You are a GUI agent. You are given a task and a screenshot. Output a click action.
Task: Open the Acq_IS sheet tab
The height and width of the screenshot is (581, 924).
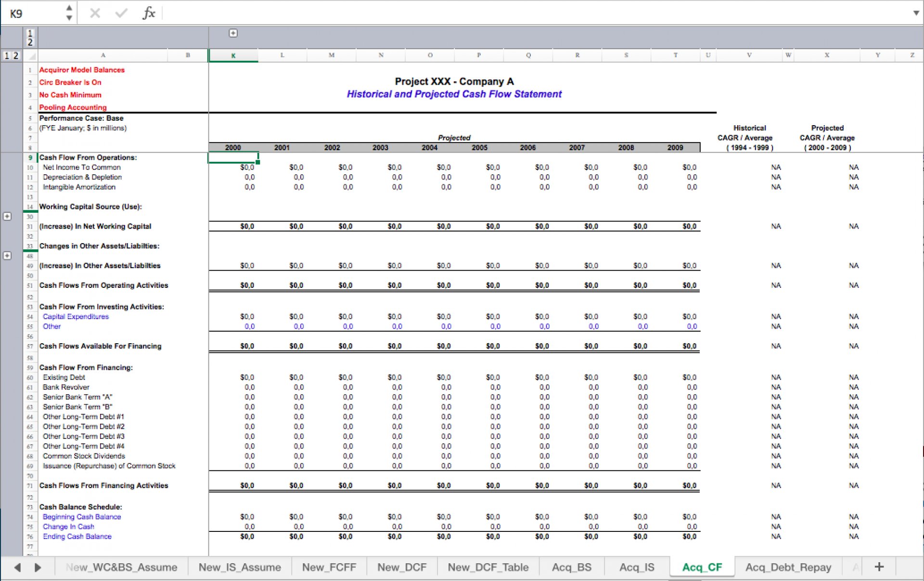(x=637, y=568)
